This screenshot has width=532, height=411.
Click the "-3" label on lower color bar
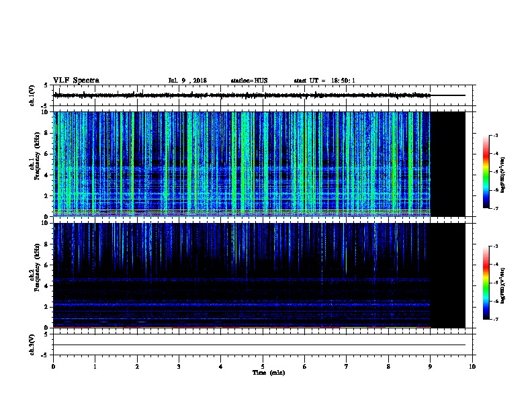[496, 246]
